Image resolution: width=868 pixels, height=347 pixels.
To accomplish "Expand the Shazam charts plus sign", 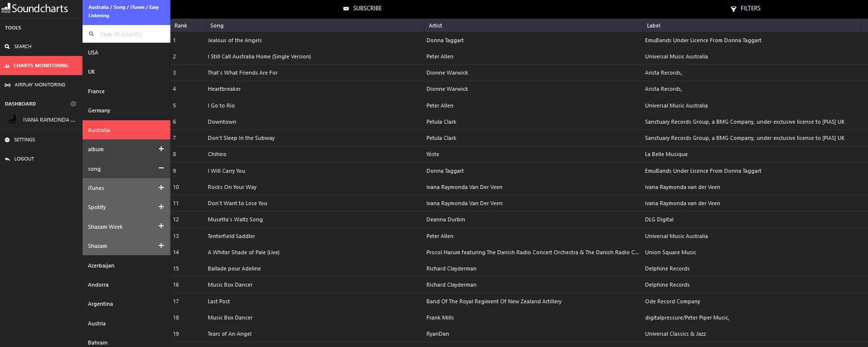I will tap(161, 245).
